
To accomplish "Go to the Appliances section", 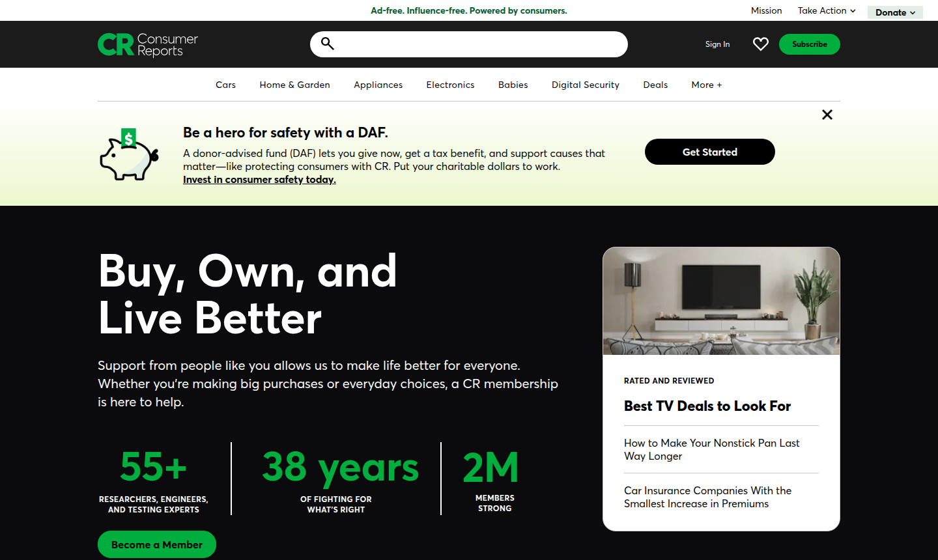I will click(x=378, y=85).
